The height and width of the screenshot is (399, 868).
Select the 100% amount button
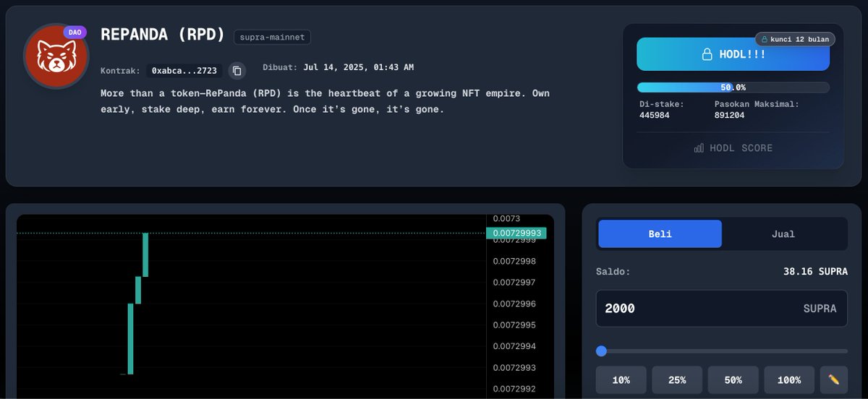pos(789,379)
